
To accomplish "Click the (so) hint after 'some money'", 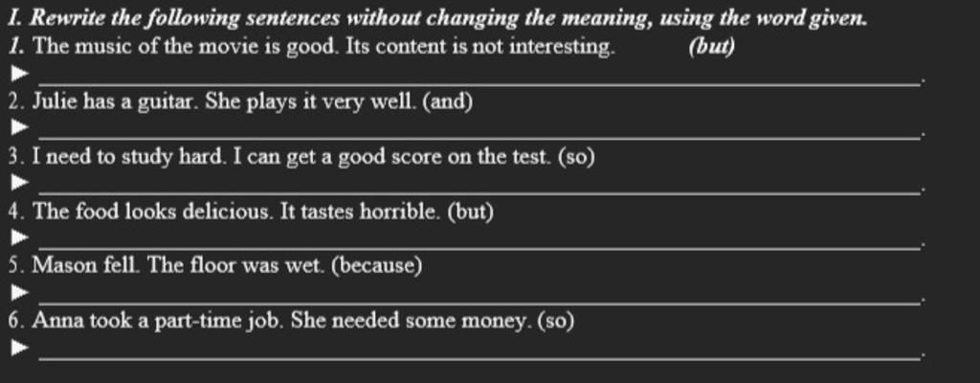I will [556, 321].
